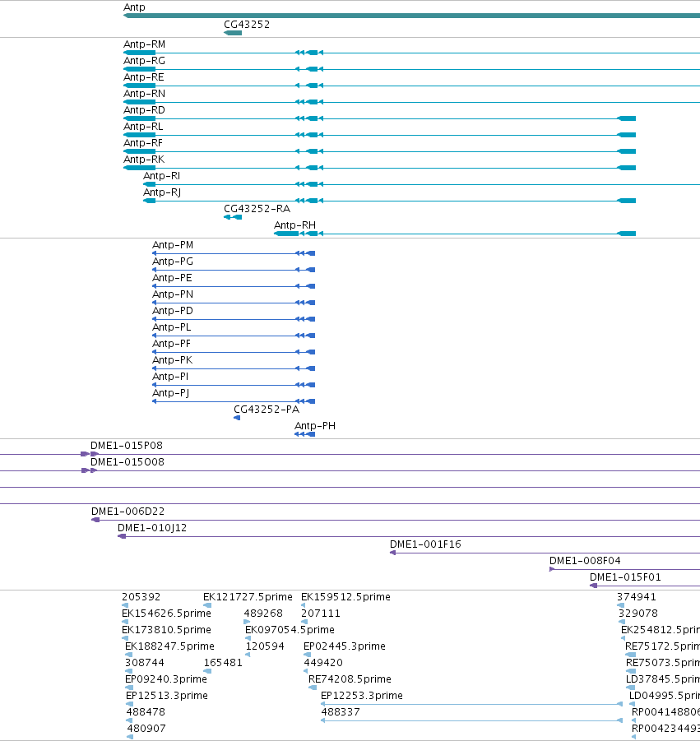Click the EP12253.3prime EST label
Image resolution: width=700 pixels, height=741 pixels.
click(362, 696)
